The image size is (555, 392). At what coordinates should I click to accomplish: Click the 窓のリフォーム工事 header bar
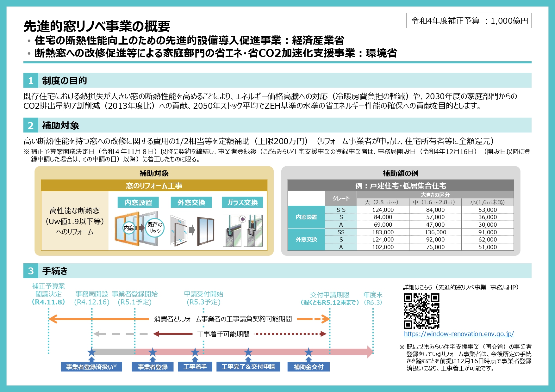pos(154,186)
